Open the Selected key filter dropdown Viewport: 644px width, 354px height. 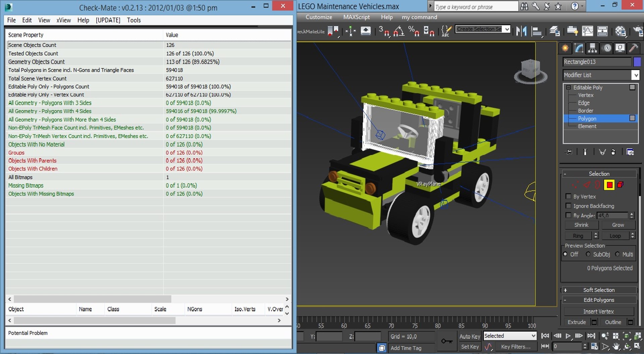click(510, 336)
